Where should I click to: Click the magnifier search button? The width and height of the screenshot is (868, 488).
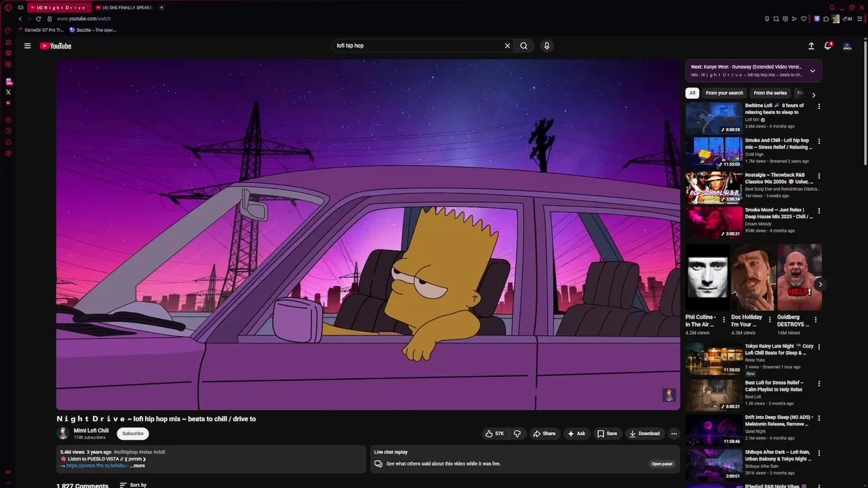tap(524, 46)
